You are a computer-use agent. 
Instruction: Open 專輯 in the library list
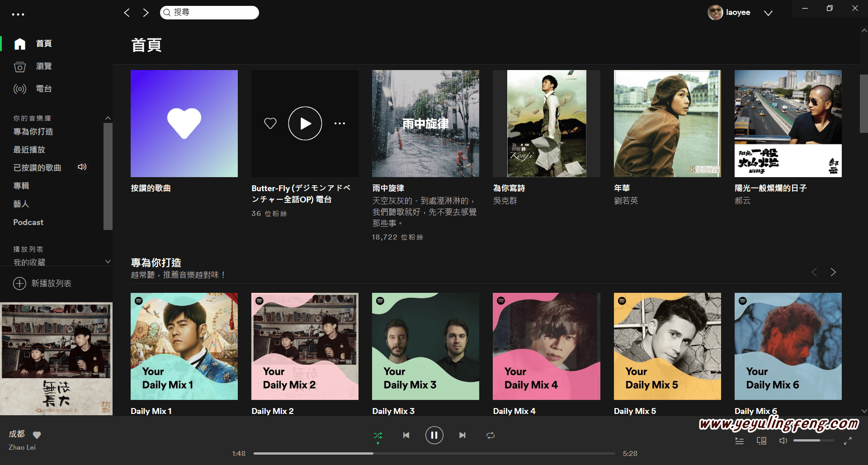pos(21,186)
